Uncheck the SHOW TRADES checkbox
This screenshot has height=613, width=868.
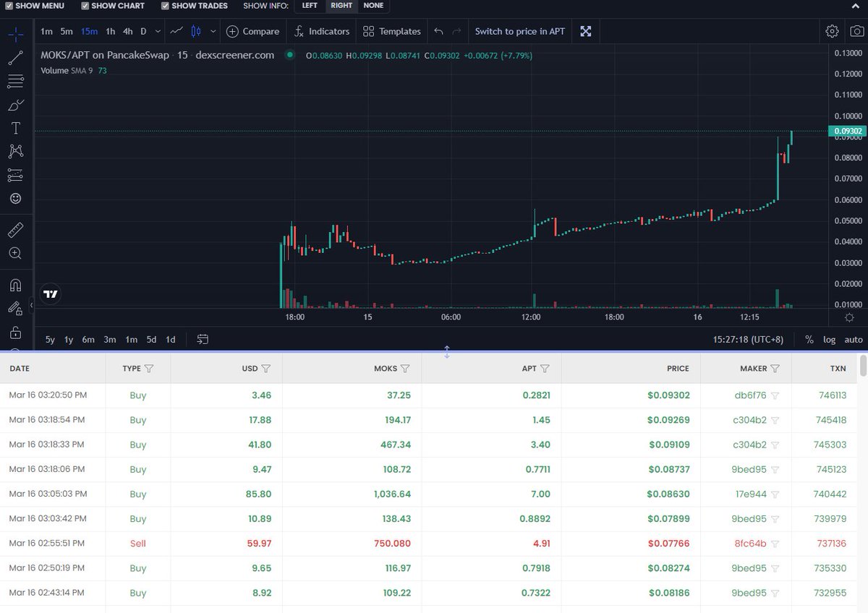[165, 6]
